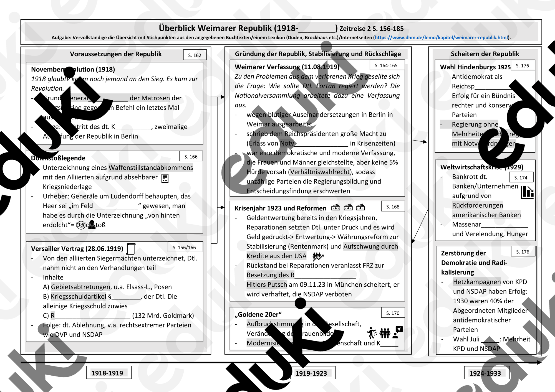Click the 'S. 174' page reference box

point(521,178)
